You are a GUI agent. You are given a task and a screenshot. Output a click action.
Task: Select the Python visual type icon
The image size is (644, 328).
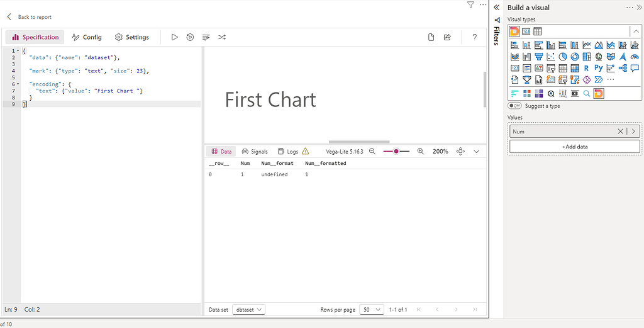[598, 68]
